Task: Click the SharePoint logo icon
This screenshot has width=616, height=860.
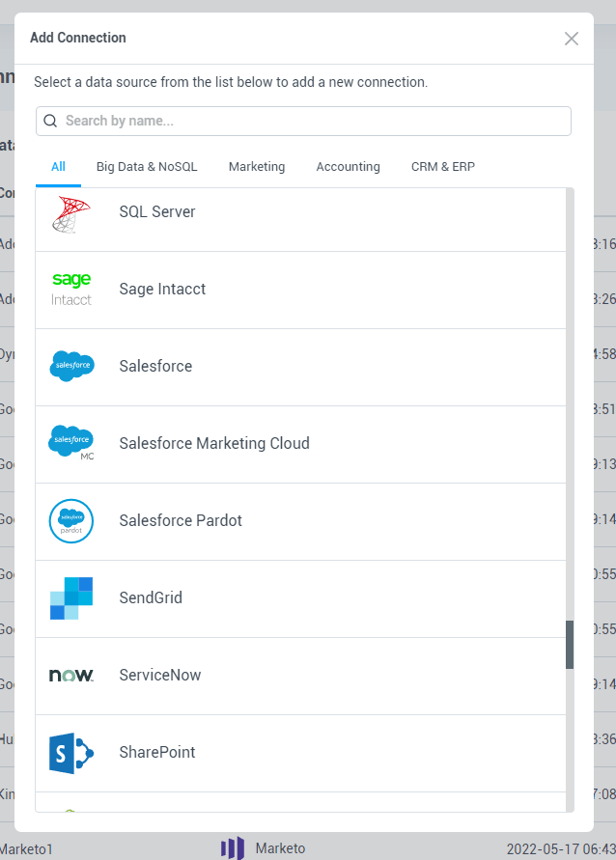Action: pos(71,752)
